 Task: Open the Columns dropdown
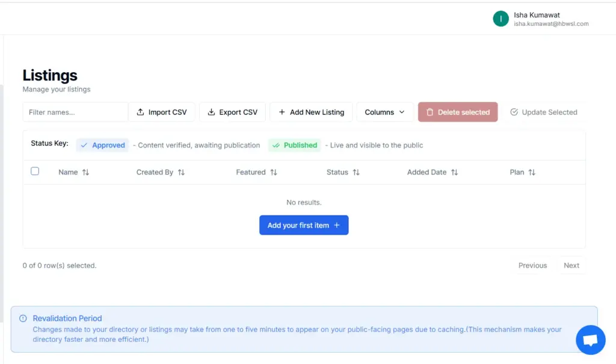point(384,112)
